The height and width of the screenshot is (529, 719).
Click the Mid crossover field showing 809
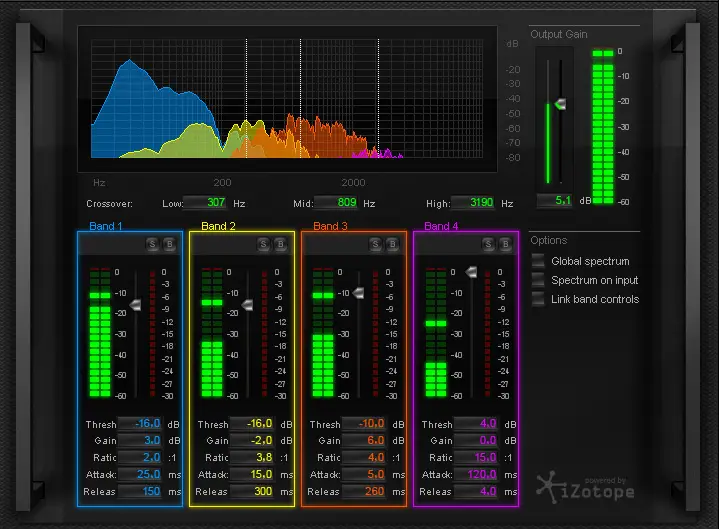coord(336,203)
